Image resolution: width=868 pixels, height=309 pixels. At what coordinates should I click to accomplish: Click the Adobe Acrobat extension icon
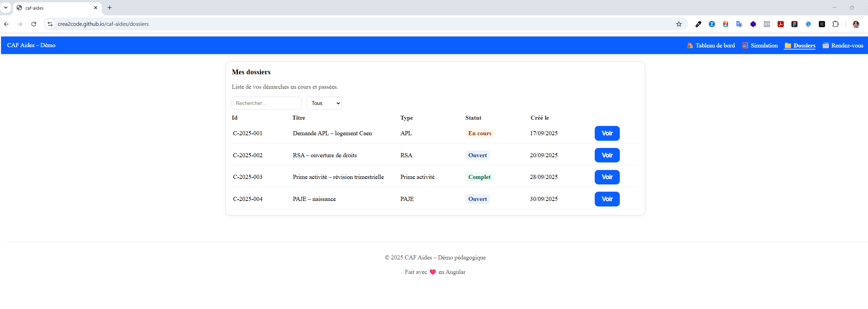(781, 24)
